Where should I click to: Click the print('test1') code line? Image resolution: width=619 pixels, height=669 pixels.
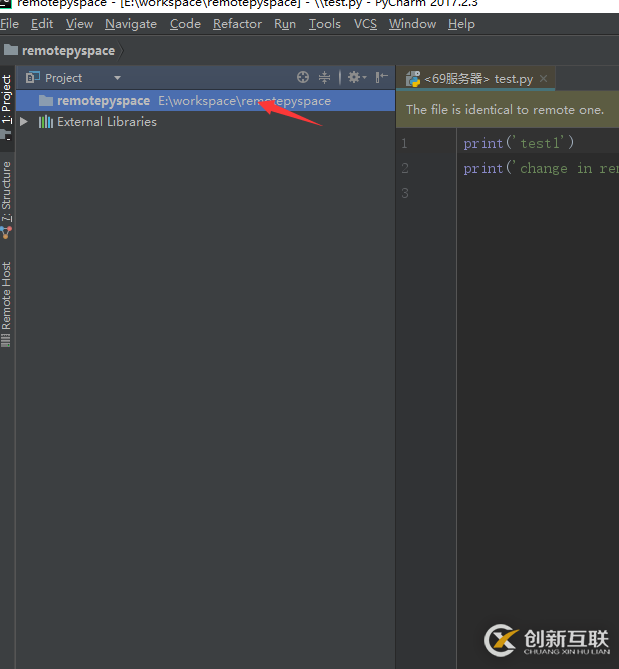(519, 143)
